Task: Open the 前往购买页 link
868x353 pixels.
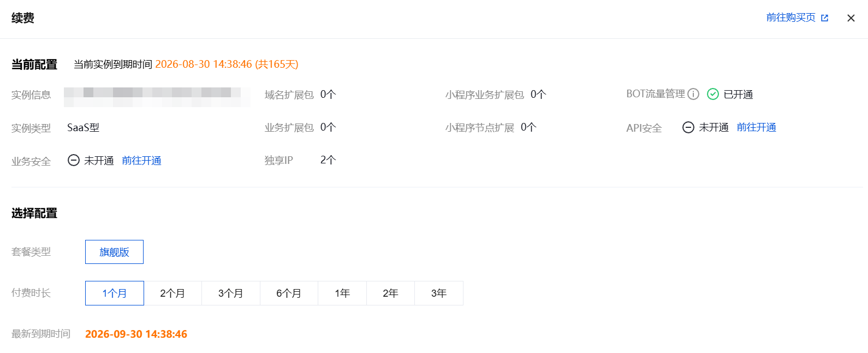Action: [790, 17]
